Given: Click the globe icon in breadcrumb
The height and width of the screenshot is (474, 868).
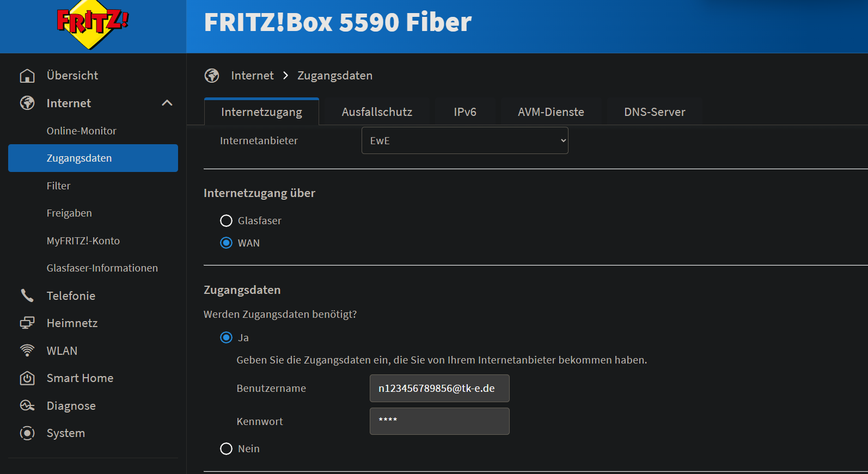Looking at the screenshot, I should click(212, 76).
